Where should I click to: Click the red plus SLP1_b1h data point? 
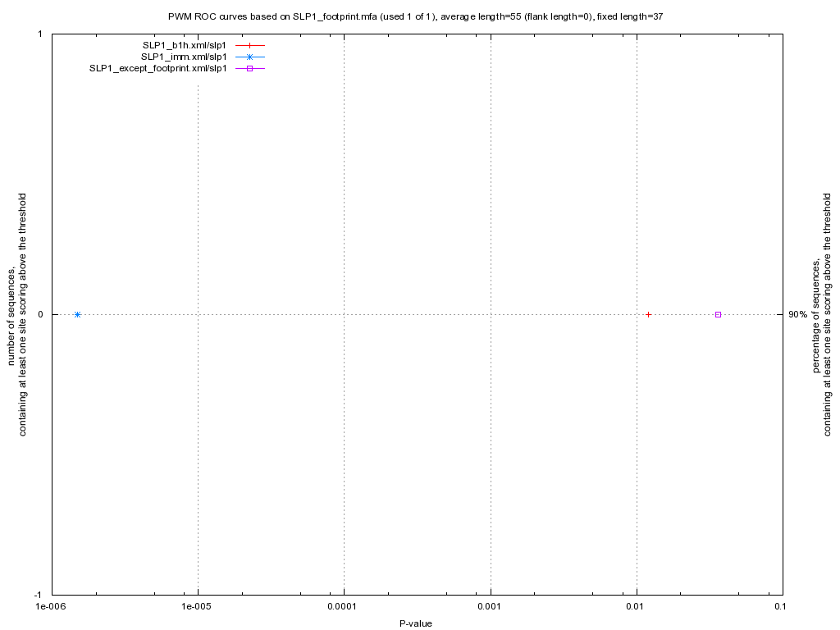point(648,314)
